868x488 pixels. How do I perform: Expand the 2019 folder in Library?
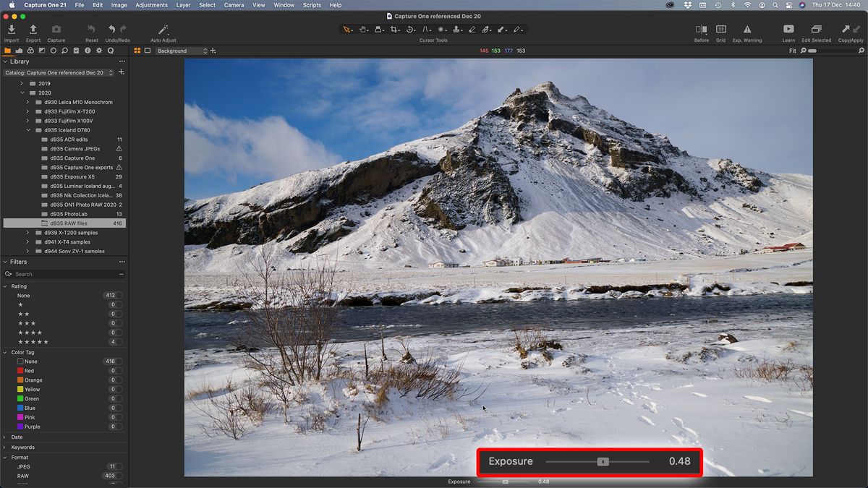21,83
